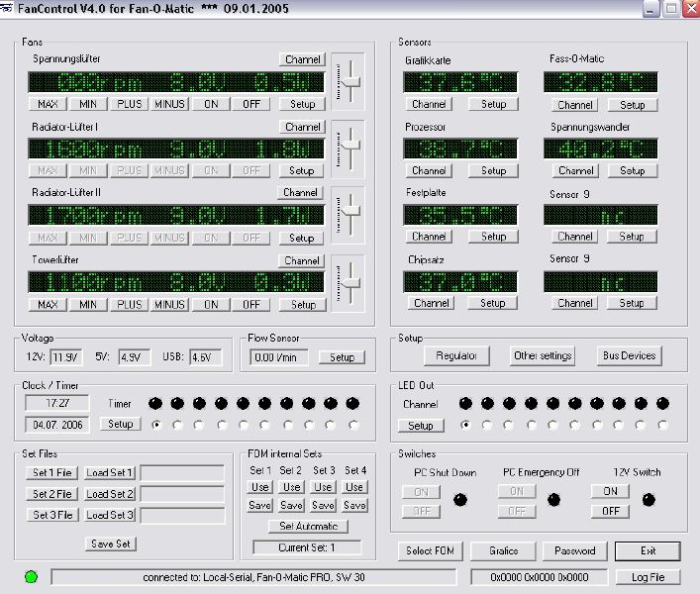Image resolution: width=700 pixels, height=594 pixels.
Task: Open Setup for the Festplatte sensor
Action: tap(493, 237)
